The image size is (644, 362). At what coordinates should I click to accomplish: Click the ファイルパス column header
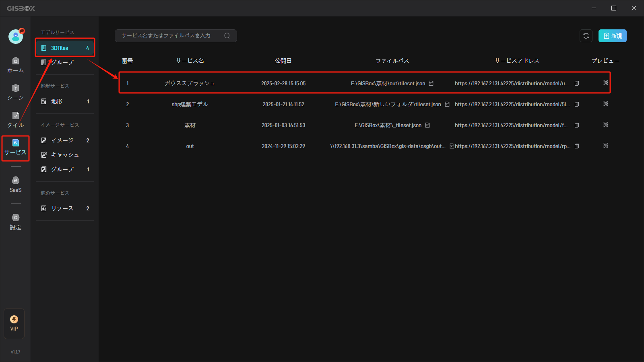[x=392, y=61]
